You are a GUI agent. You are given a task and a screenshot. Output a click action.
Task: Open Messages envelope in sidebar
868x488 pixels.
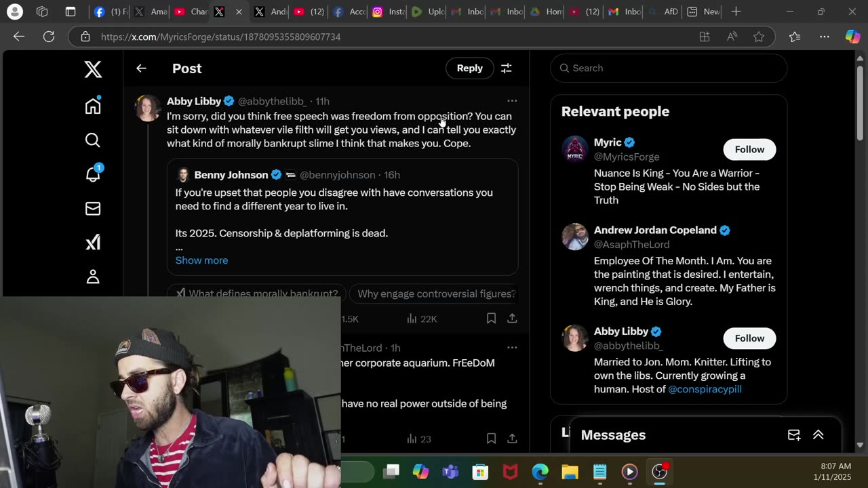(x=93, y=209)
